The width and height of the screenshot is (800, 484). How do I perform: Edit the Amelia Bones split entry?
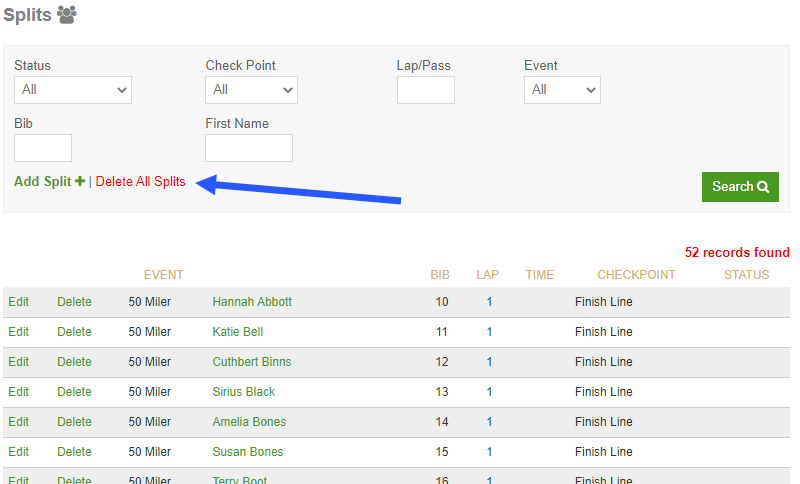[x=18, y=422]
